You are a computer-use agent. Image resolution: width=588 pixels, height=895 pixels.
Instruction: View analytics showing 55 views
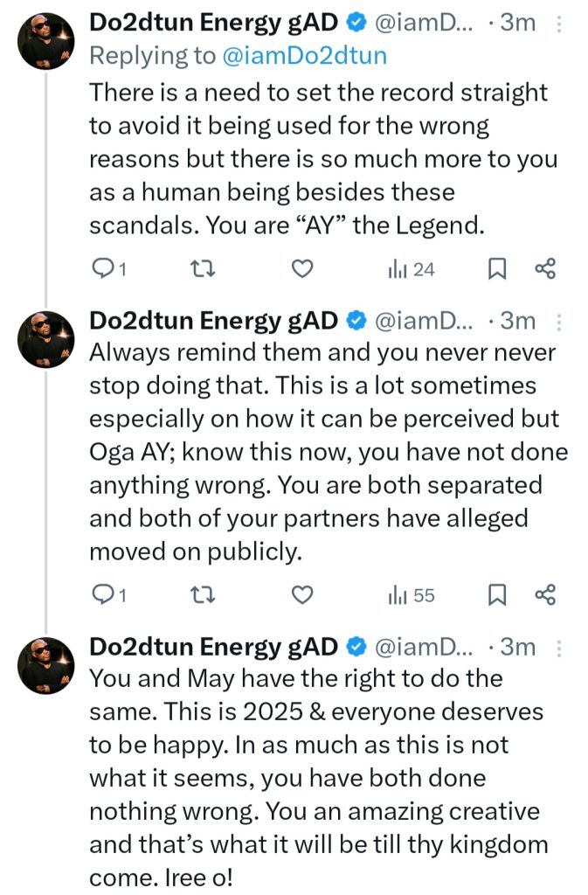point(411,595)
